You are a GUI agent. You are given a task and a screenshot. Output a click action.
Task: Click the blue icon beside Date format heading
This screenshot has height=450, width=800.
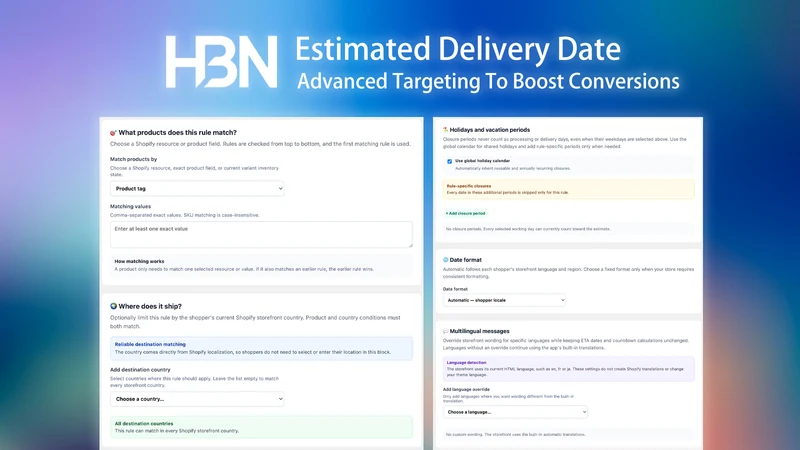pyautogui.click(x=445, y=260)
